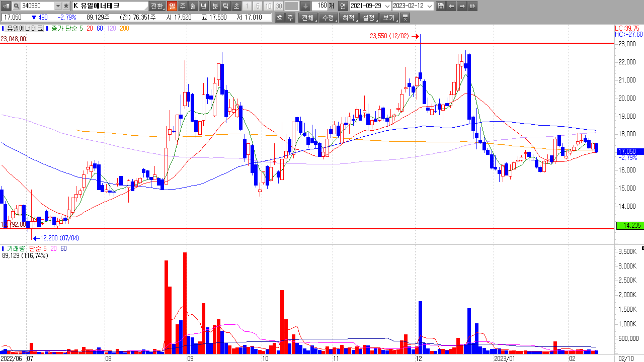Click the opening price 17,520 text
Image resolution: width=644 pixels, height=362 pixels.
[183, 18]
